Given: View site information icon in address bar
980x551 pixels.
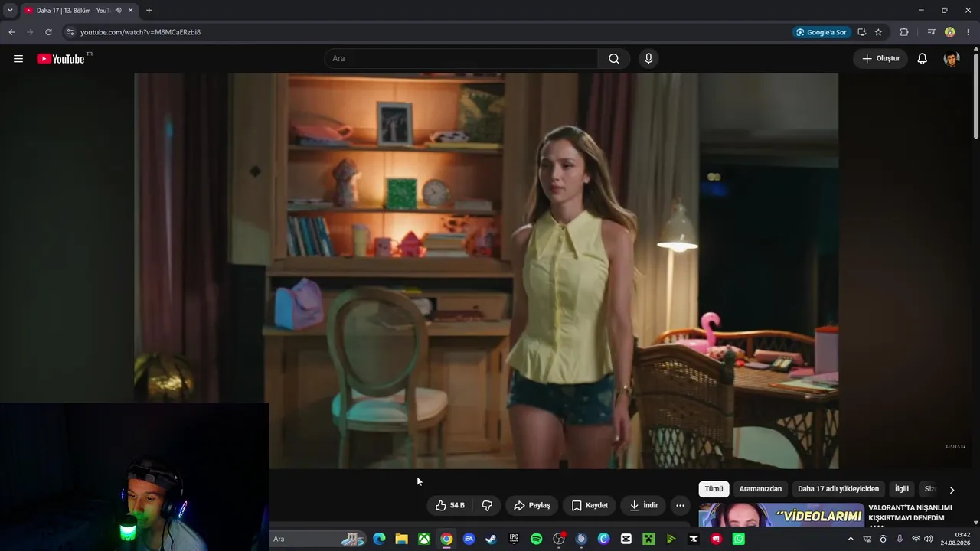Looking at the screenshot, I should coord(70,32).
